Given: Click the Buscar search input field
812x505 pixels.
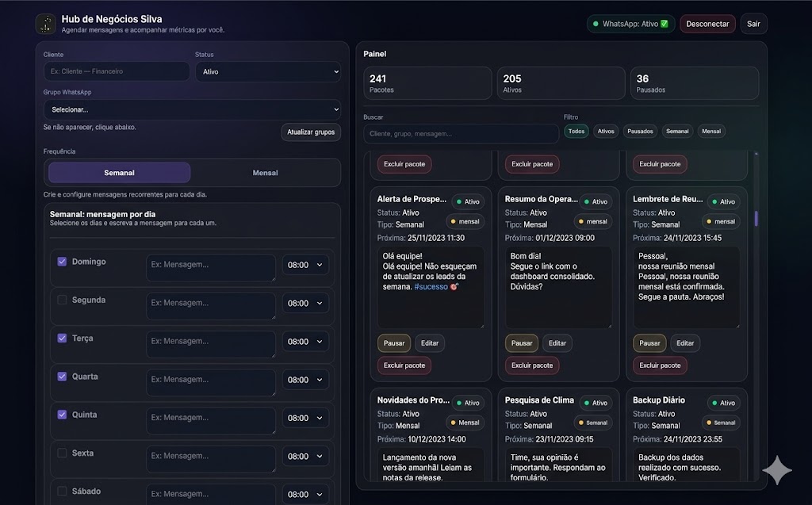Looking at the screenshot, I should tap(460, 134).
